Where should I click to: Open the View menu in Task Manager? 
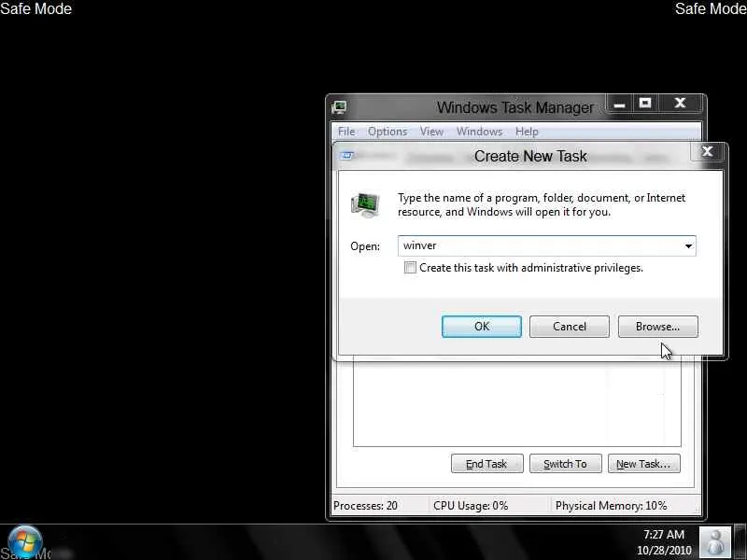tap(431, 132)
